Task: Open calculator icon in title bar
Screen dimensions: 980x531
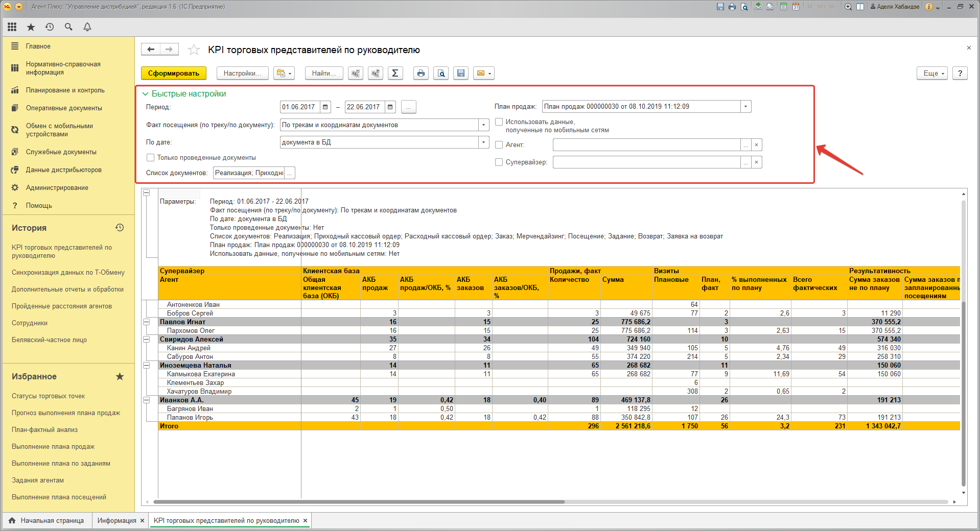Action: tap(783, 7)
